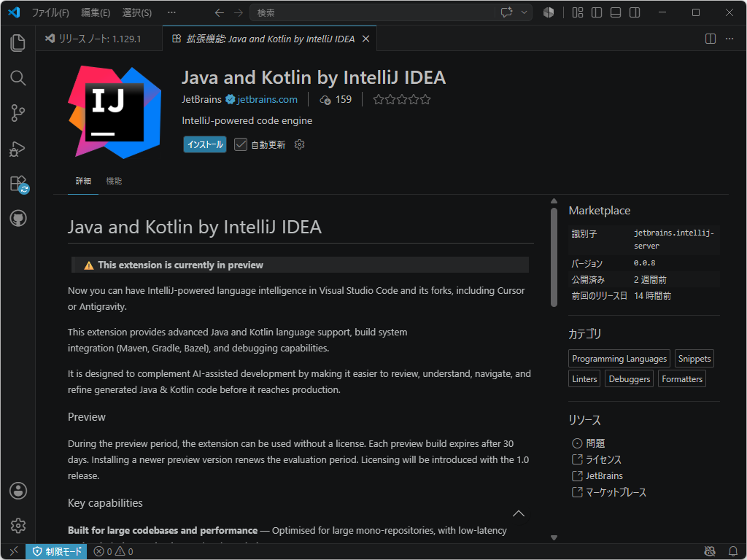Select the Formatters category
The image size is (747, 560).
[x=682, y=379]
